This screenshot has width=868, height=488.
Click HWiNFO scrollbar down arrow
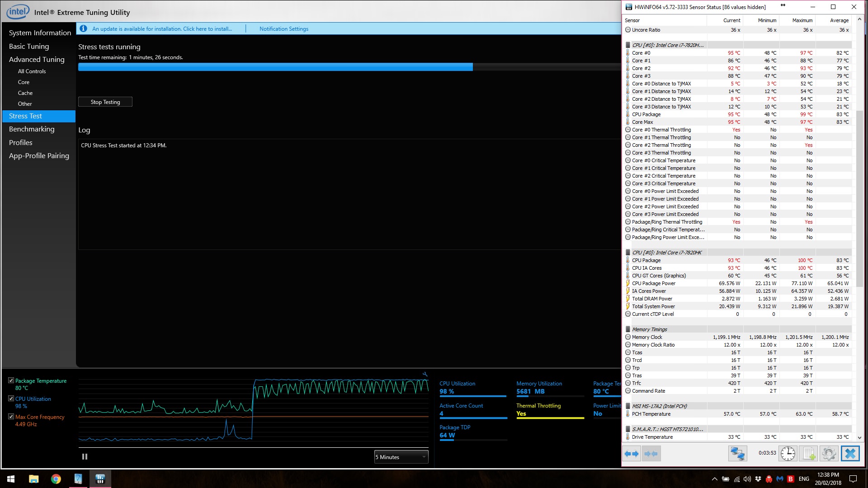pos(859,437)
